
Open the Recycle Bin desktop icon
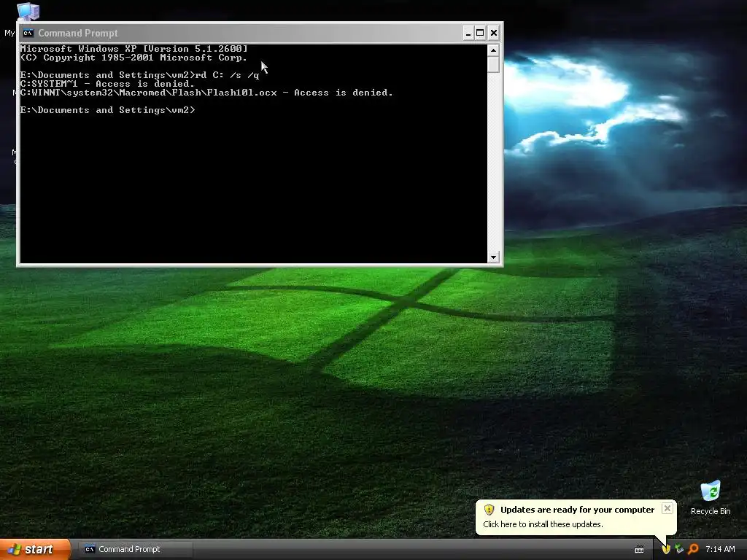pos(710,491)
